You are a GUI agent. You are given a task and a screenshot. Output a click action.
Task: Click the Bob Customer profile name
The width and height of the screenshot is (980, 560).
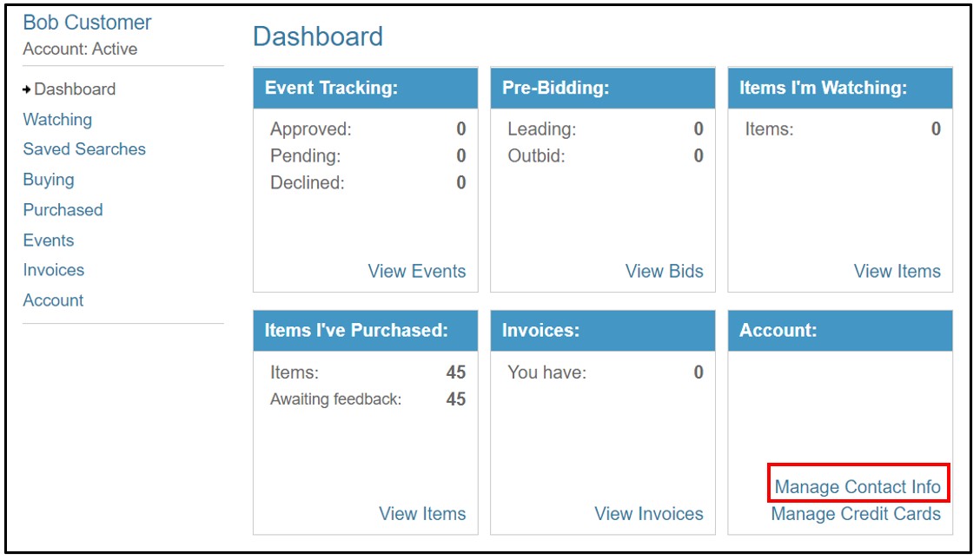[x=87, y=22]
